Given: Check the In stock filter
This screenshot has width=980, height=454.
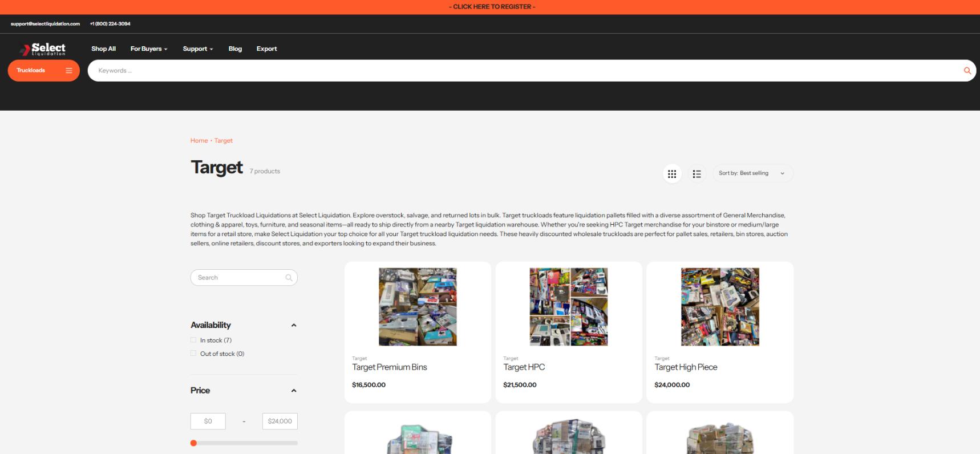Looking at the screenshot, I should pos(193,340).
